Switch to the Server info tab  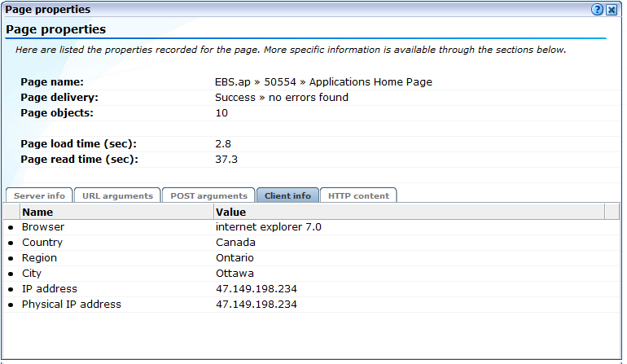tap(39, 195)
